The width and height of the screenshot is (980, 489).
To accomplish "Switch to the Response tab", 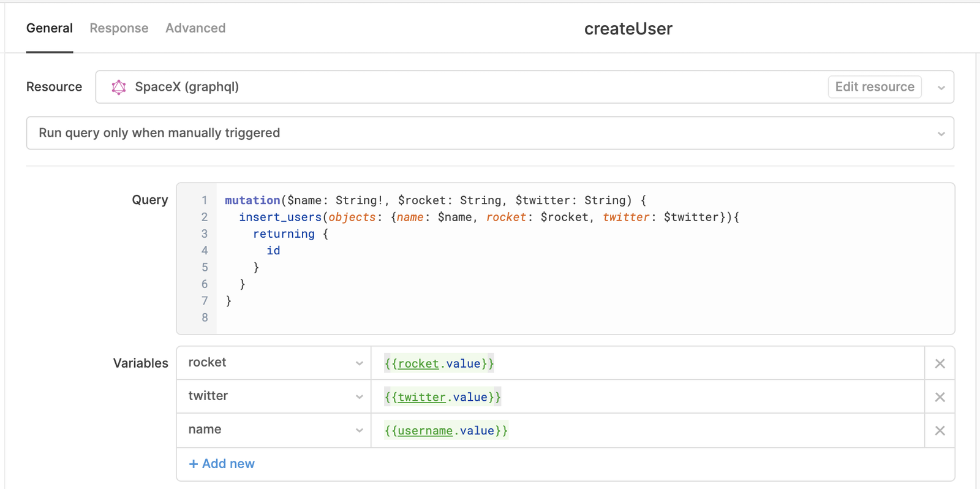I will (x=119, y=28).
